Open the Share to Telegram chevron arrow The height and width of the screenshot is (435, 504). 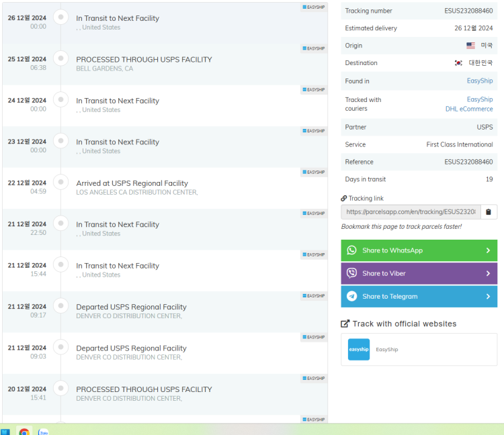[488, 296]
